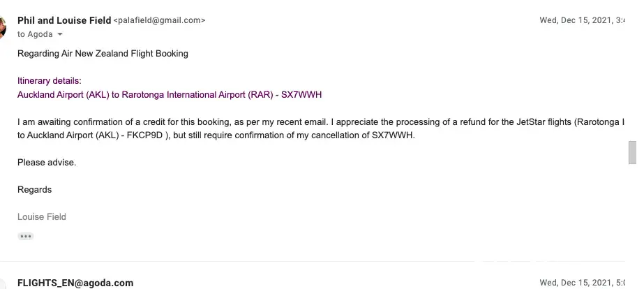Click sender name 'Phil and Louise Field'
644x289 pixels.
coord(63,20)
